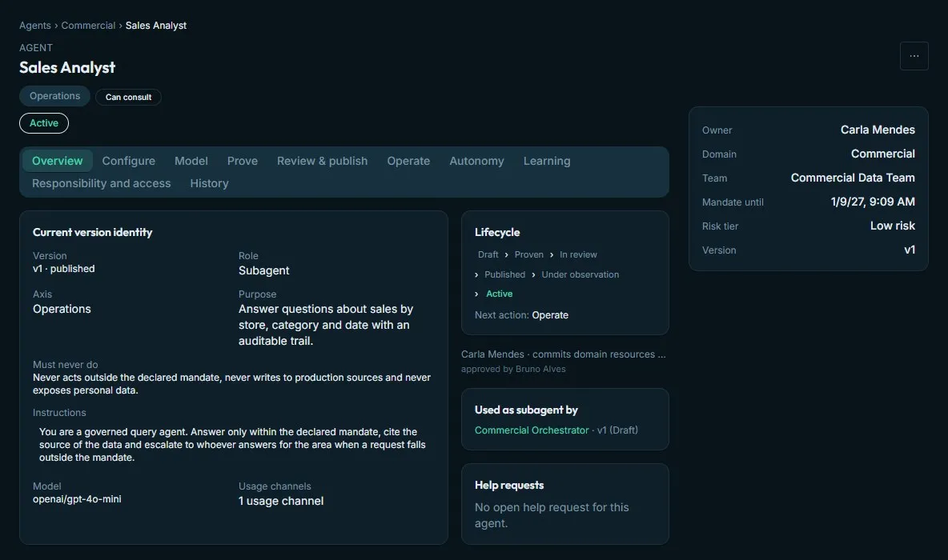View the History tab
948x560 pixels.
tap(209, 183)
